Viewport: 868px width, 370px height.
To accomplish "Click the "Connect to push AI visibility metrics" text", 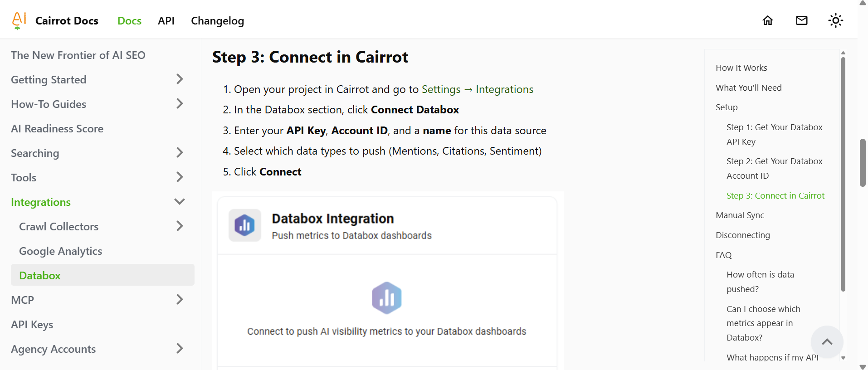I will click(387, 331).
